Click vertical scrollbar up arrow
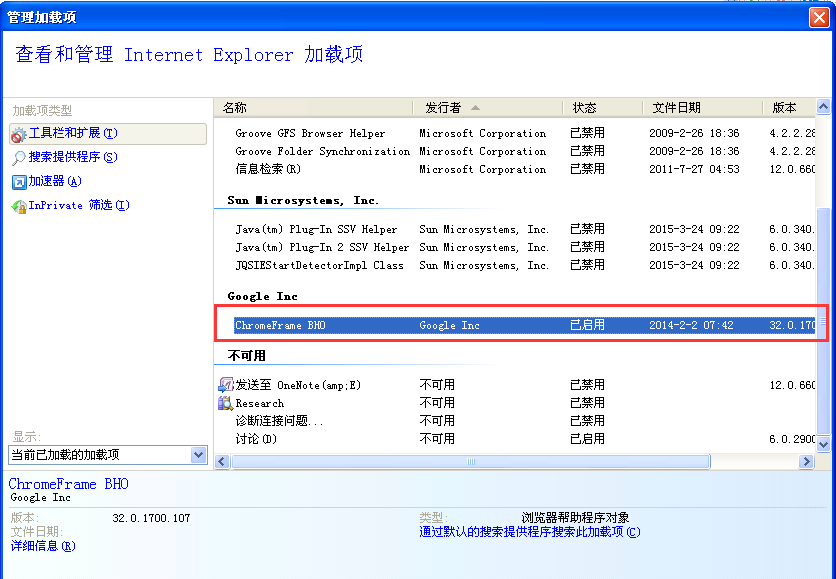The height and width of the screenshot is (579, 836). point(823,107)
